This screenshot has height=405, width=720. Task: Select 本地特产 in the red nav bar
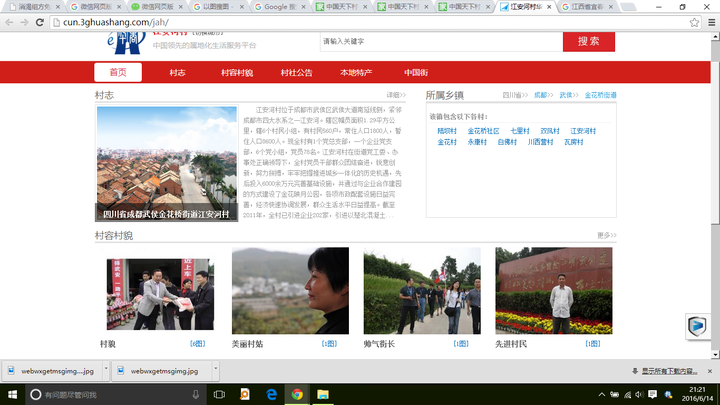click(355, 73)
